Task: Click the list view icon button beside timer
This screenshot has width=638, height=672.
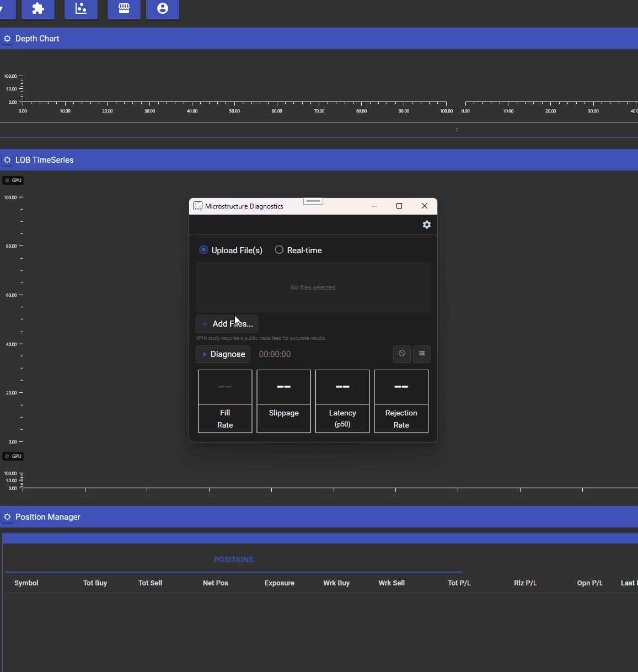Action: pyautogui.click(x=422, y=354)
